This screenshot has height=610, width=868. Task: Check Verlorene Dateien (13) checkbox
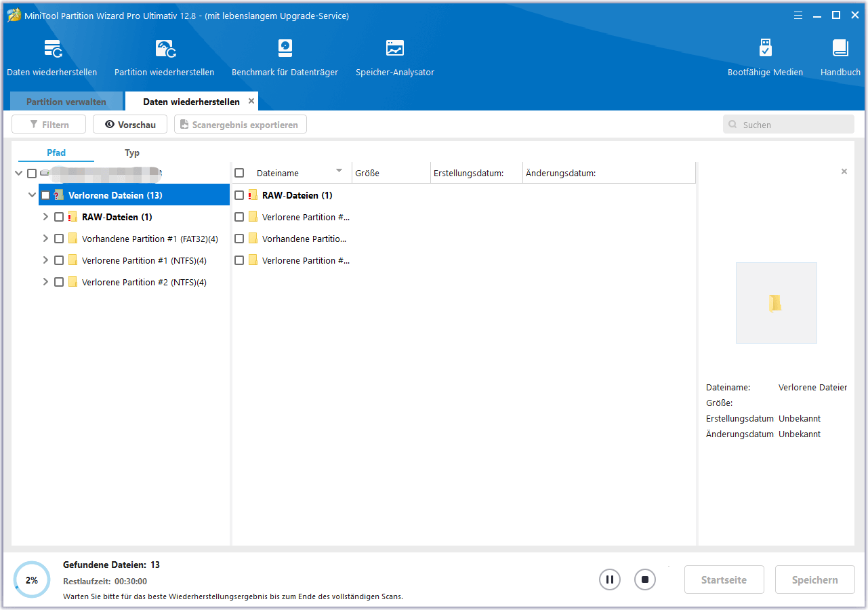(x=45, y=195)
